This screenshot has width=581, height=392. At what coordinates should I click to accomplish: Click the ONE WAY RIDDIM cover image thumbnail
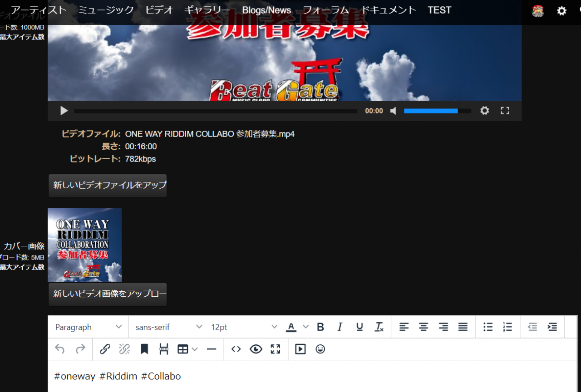pos(85,245)
